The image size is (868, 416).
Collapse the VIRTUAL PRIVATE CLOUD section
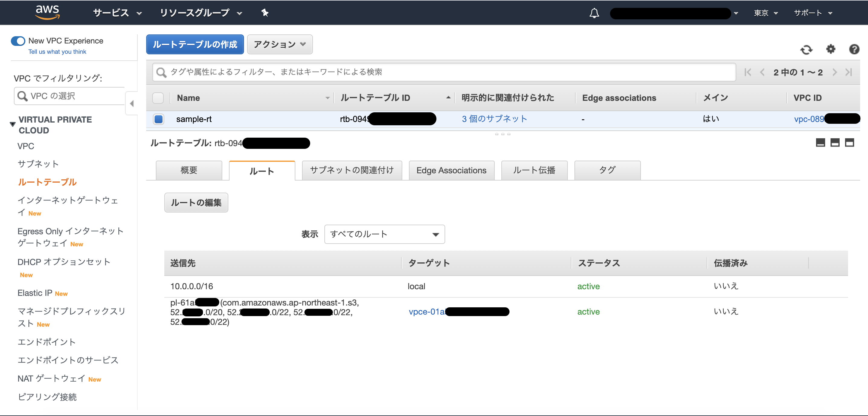(x=12, y=124)
